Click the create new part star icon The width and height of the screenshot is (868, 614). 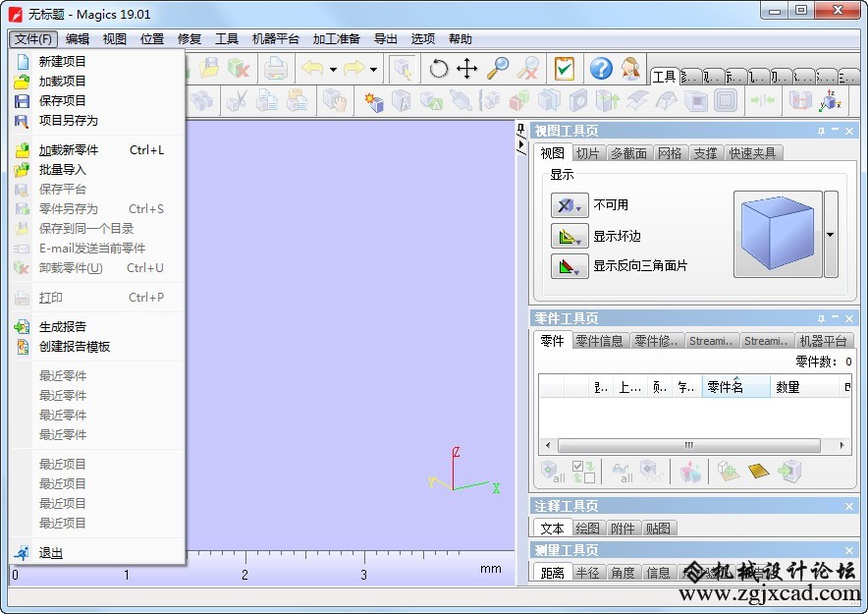pyautogui.click(x=374, y=101)
